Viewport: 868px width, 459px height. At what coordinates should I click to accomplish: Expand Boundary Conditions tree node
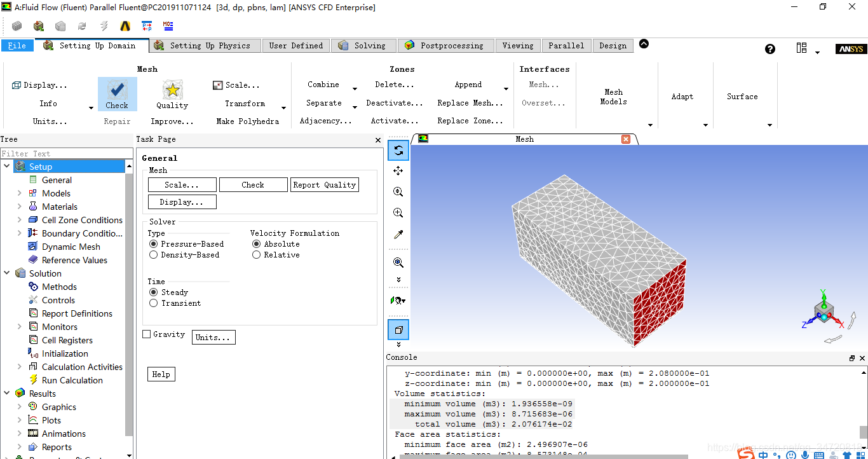point(20,233)
